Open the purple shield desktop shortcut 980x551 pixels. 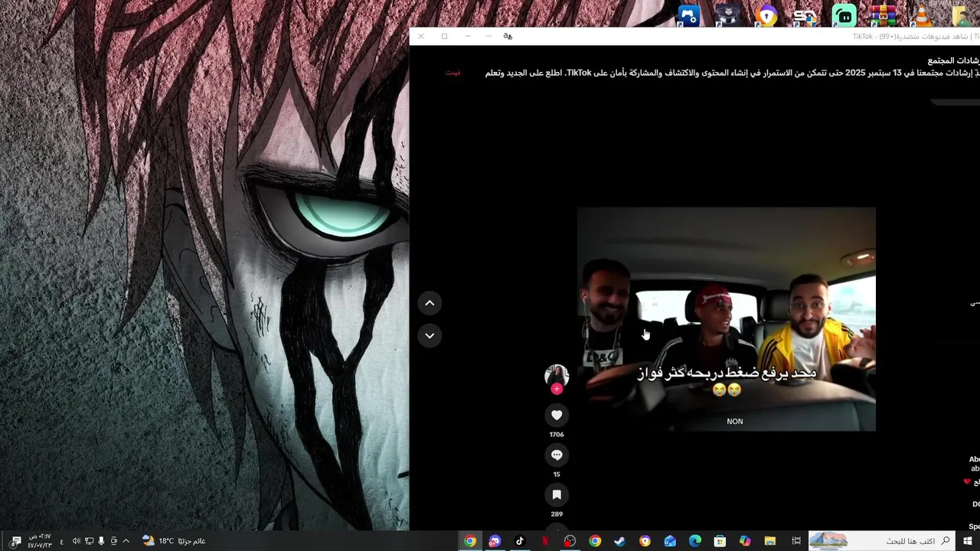766,15
